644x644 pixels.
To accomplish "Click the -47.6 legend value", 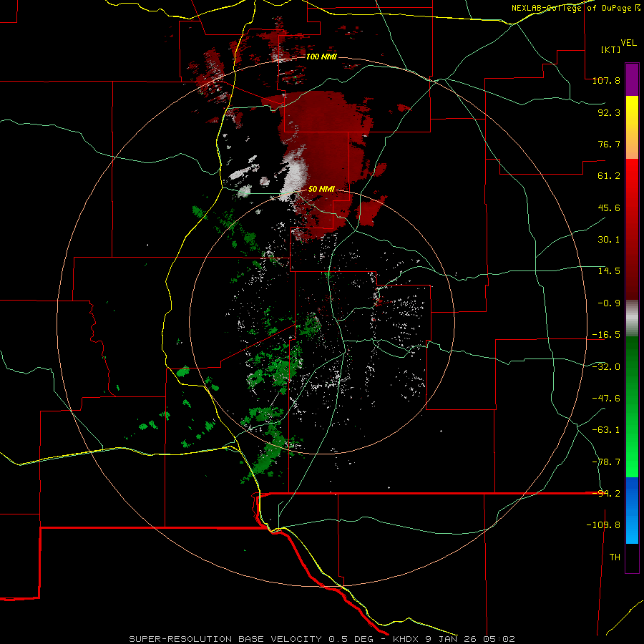I will click(x=606, y=399).
